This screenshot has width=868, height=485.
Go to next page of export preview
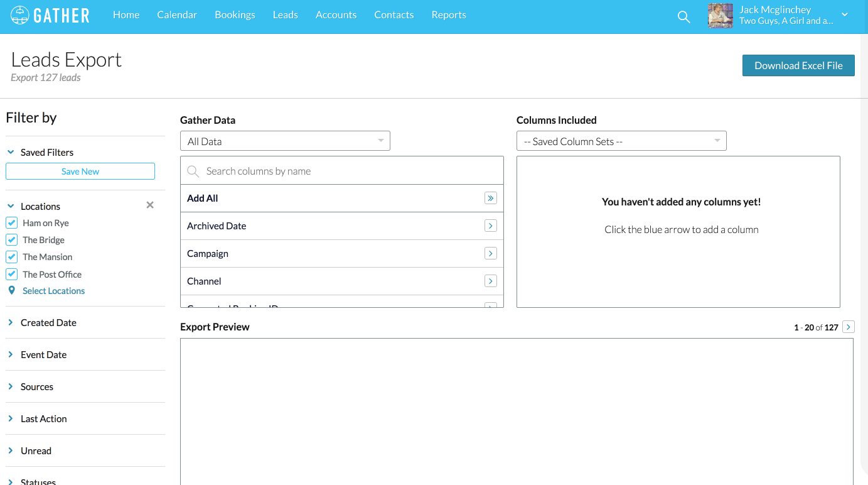(x=848, y=327)
